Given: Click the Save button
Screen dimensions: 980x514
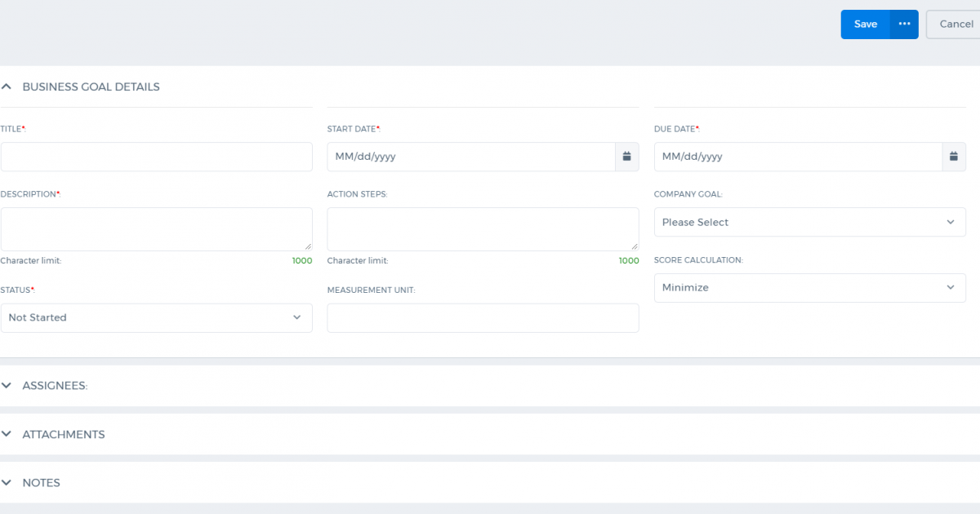Looking at the screenshot, I should (866, 24).
